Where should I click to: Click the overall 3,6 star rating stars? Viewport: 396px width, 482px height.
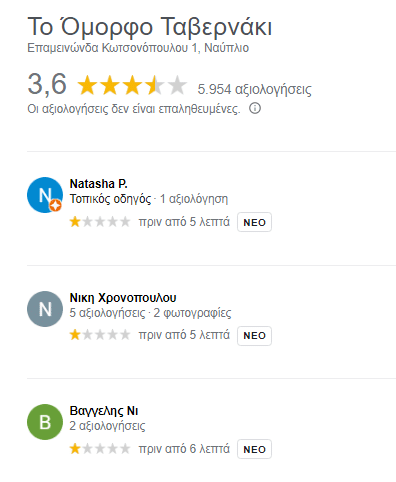[132, 85]
